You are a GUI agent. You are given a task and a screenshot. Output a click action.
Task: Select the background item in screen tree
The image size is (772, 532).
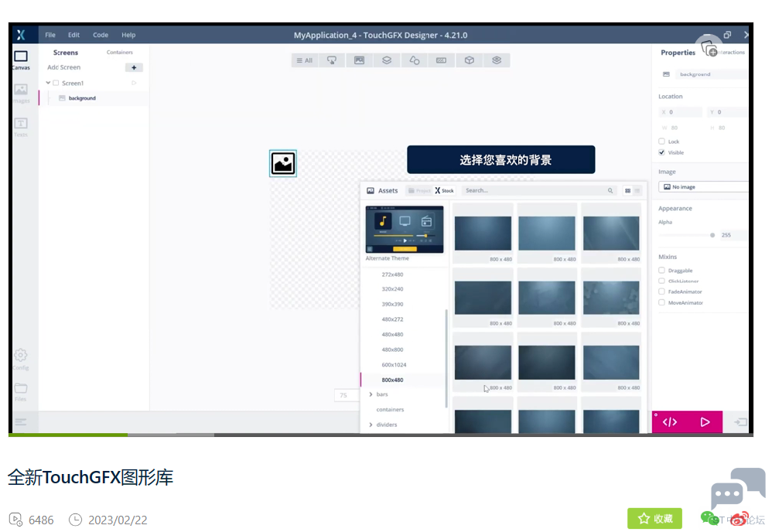pos(82,98)
